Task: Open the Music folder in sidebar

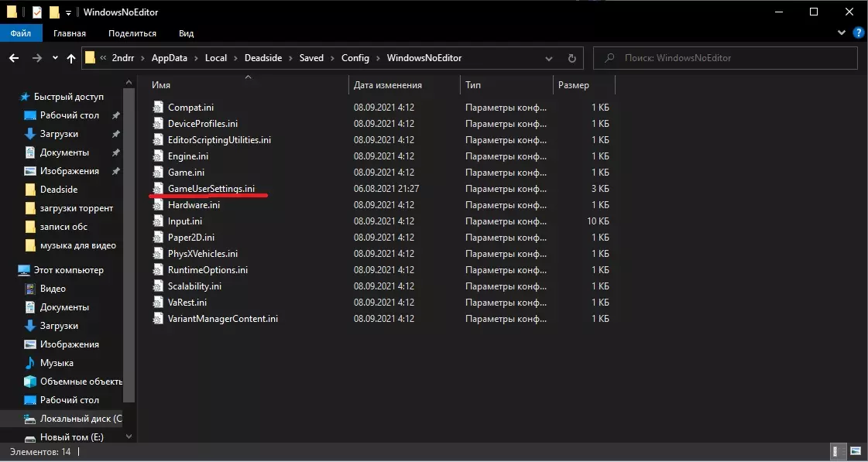Action: (57, 363)
